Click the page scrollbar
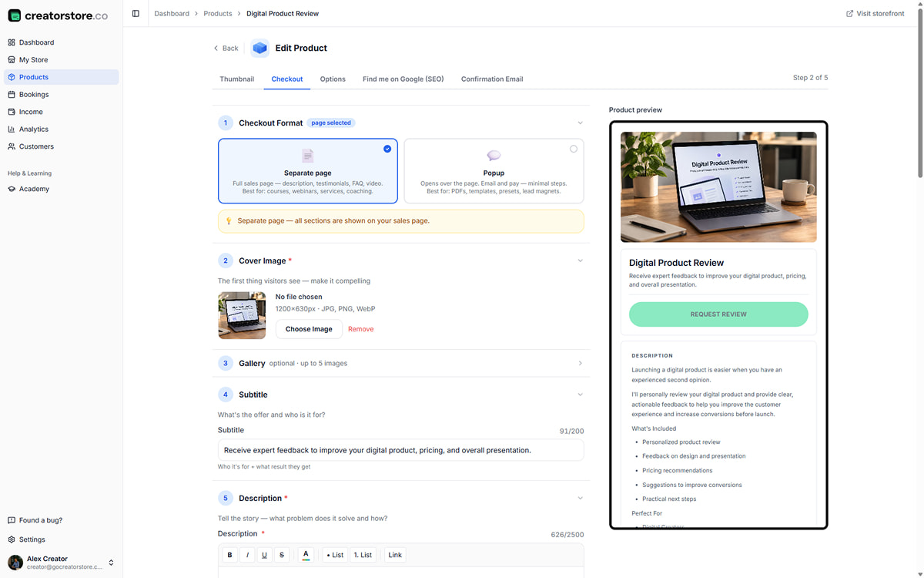The image size is (924, 578). [920, 92]
